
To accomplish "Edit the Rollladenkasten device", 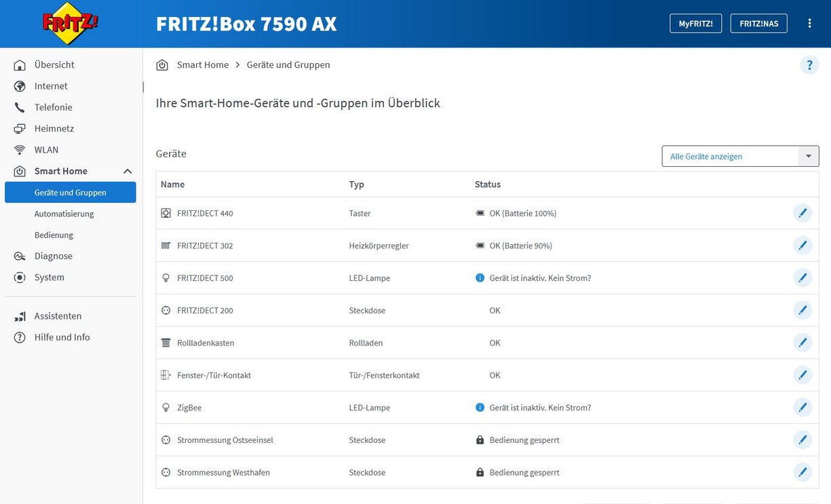I will coord(803,343).
